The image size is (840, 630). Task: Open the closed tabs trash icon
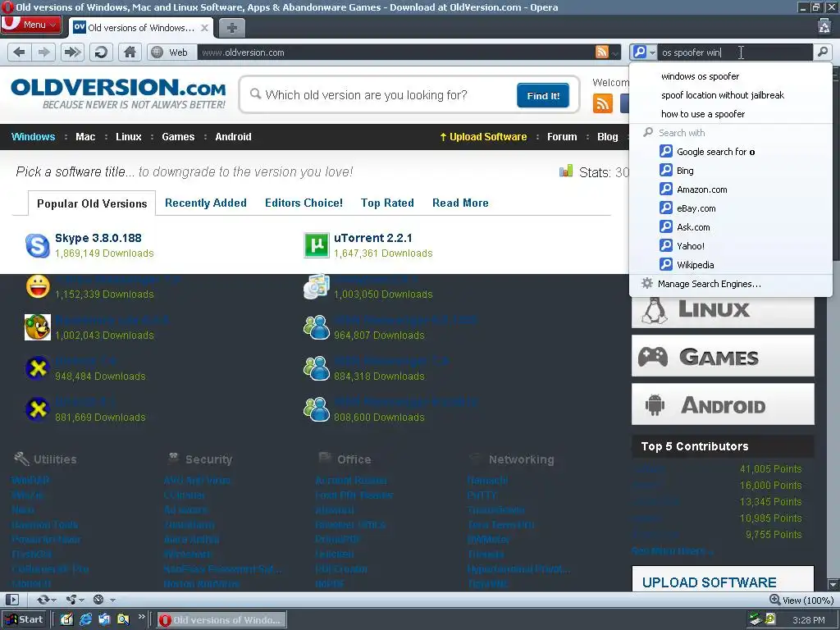tap(824, 25)
